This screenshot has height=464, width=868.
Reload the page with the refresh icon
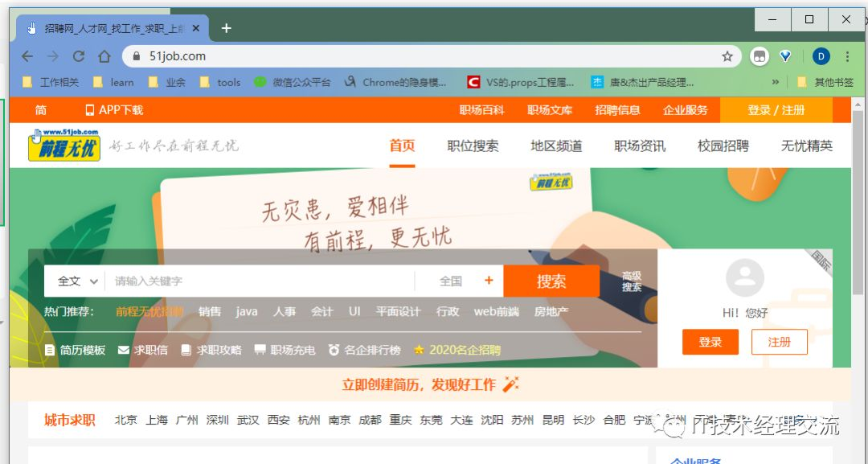coord(79,56)
